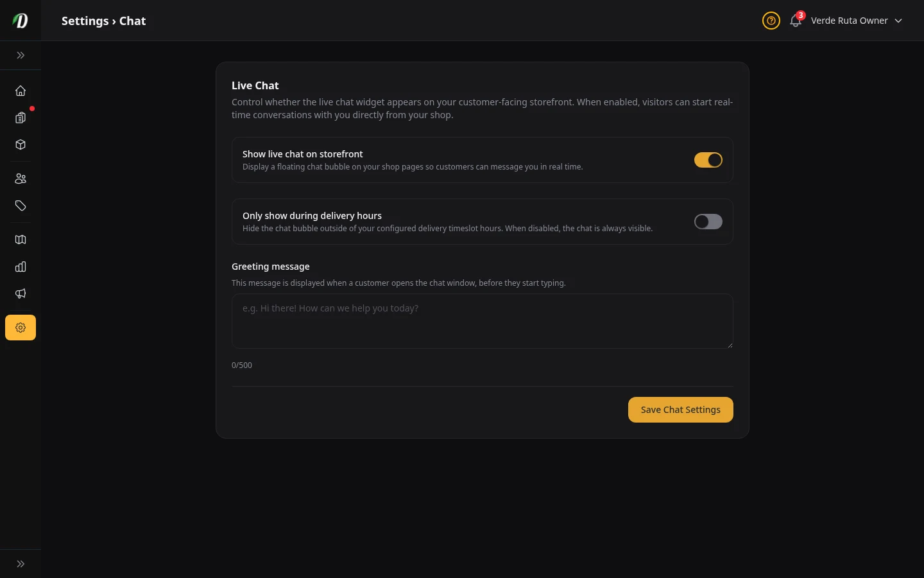
Task: Select Settings in the breadcrumb
Action: pyautogui.click(x=85, y=21)
